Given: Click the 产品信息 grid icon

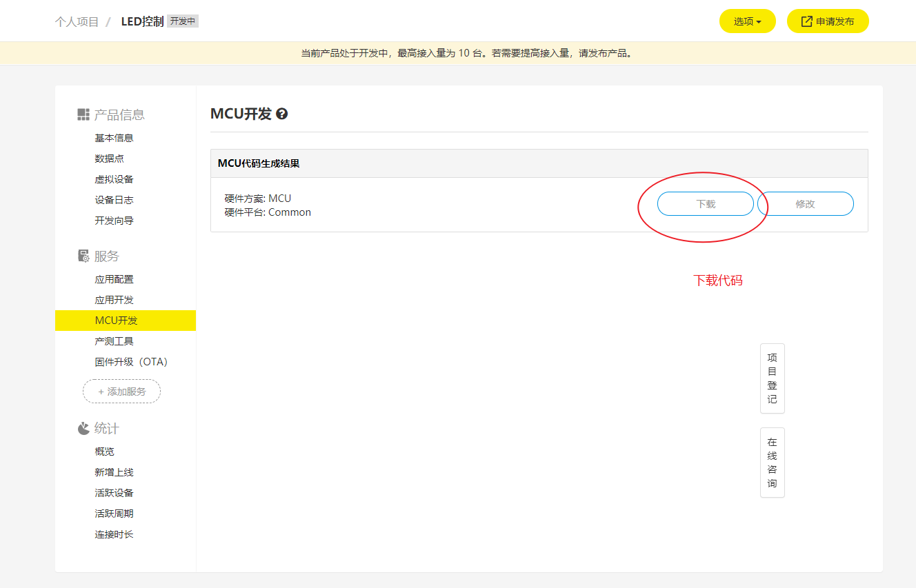Looking at the screenshot, I should (x=82, y=114).
